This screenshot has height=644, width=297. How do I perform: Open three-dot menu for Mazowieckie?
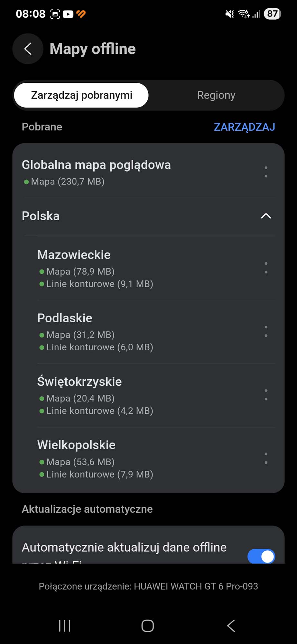point(266,268)
